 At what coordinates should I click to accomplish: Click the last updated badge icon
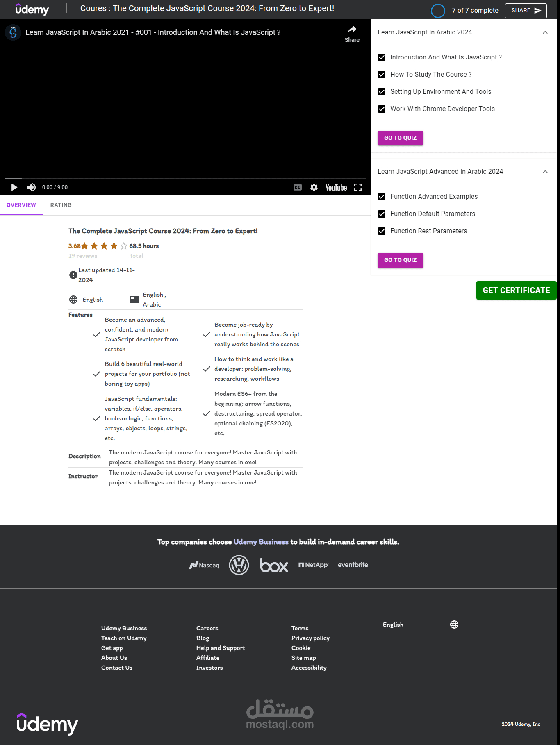click(73, 275)
